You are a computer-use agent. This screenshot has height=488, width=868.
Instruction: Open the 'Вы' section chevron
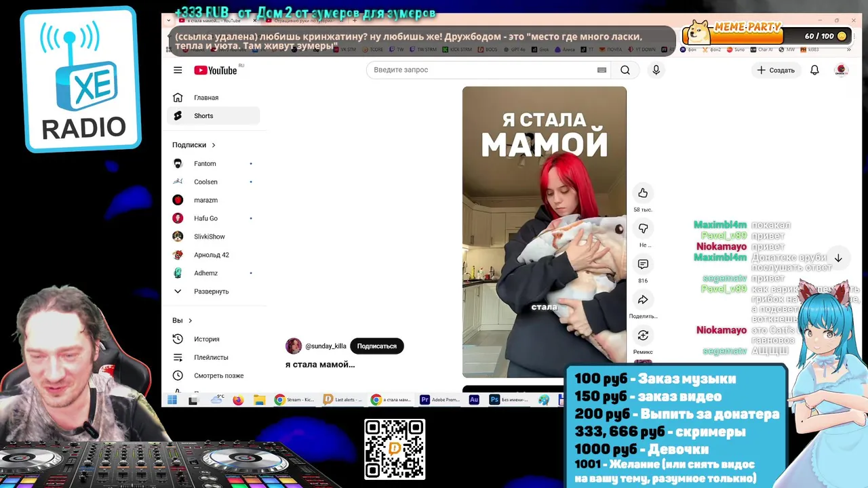point(190,321)
